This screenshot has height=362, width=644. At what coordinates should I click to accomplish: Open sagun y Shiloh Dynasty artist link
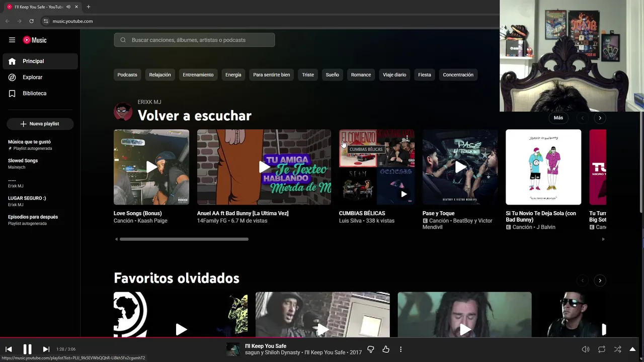(272, 352)
